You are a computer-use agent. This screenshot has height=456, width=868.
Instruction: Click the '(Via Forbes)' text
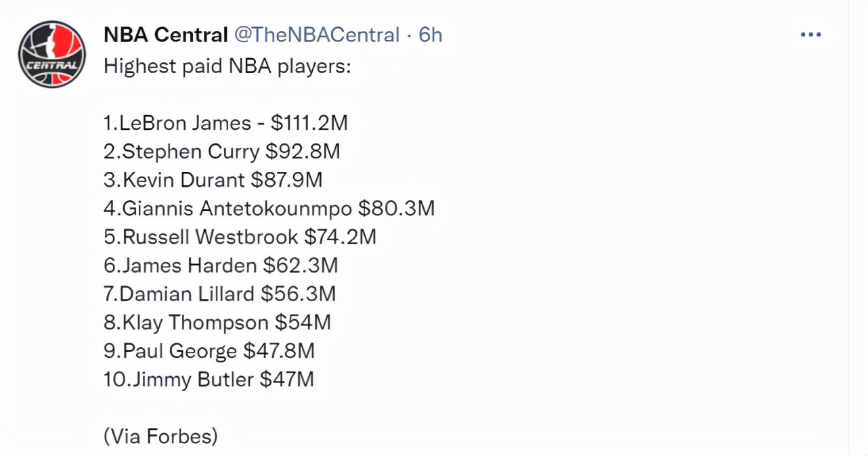pyautogui.click(x=160, y=436)
